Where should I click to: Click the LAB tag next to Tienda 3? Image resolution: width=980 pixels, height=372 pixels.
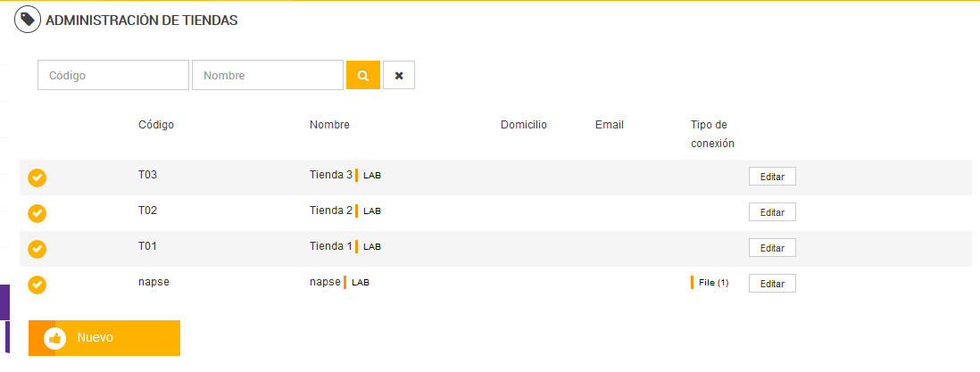[x=372, y=176]
